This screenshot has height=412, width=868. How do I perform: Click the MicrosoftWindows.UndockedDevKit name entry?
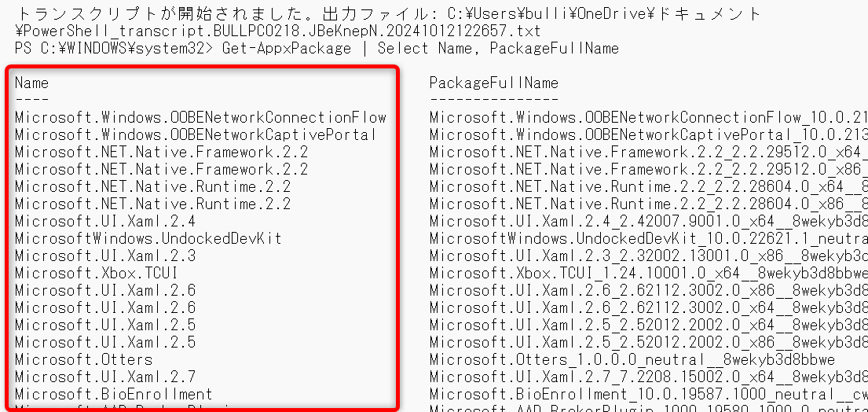point(148,238)
